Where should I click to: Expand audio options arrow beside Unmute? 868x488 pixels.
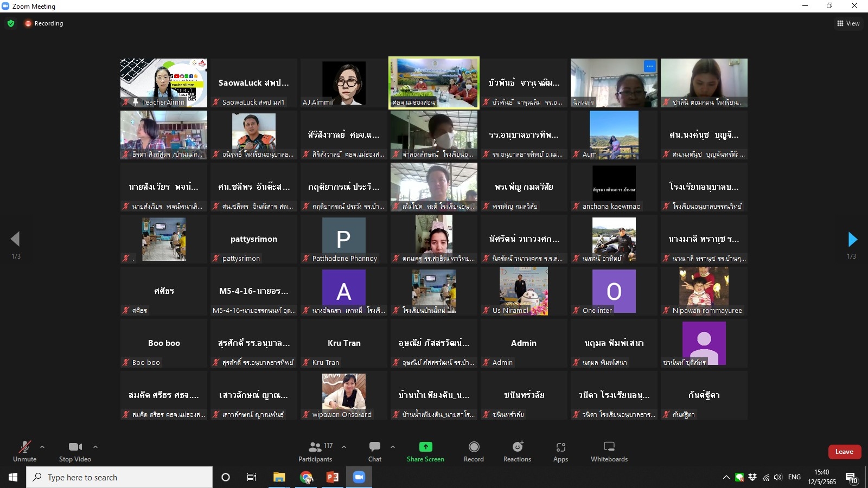coord(42,447)
